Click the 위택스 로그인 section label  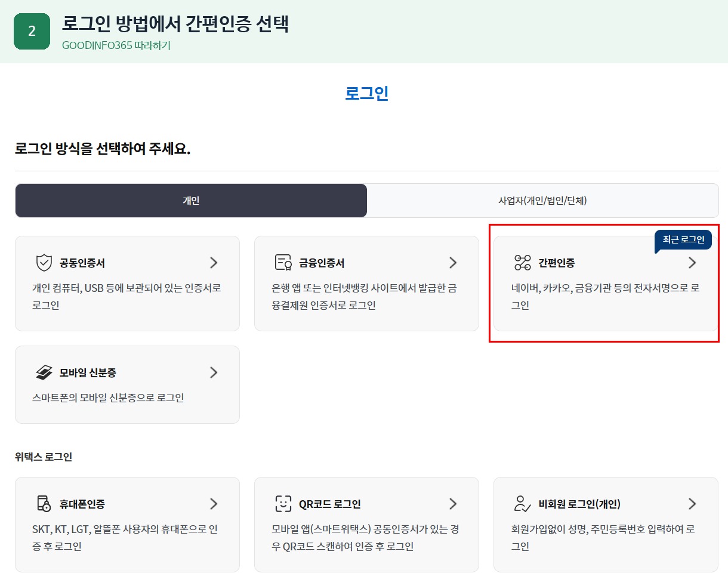pos(44,457)
